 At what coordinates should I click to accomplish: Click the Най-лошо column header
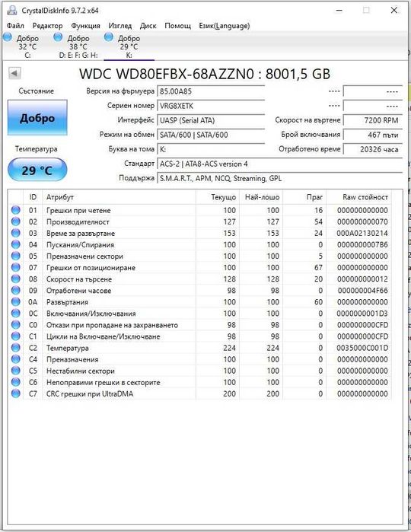(x=261, y=197)
